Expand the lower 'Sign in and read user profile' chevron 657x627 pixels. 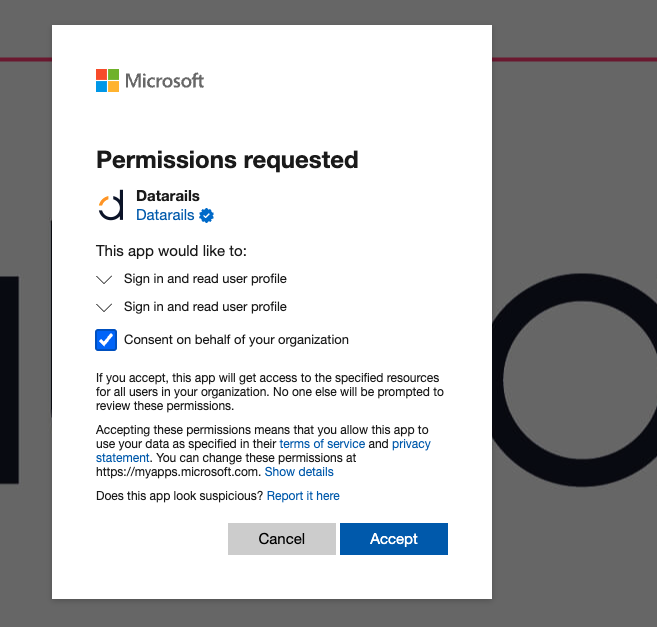104,307
